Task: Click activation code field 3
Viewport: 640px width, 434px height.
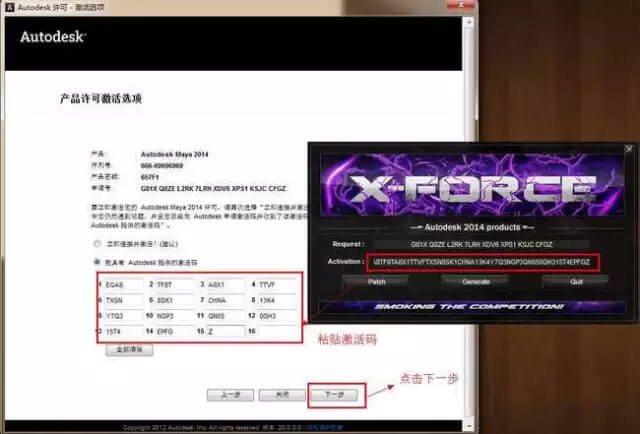Action: [226, 285]
